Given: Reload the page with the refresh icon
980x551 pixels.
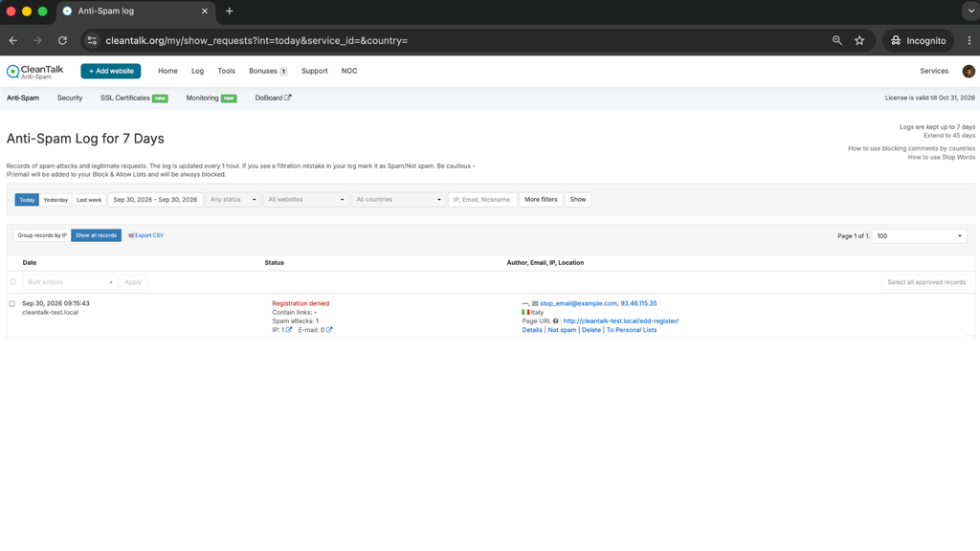Looking at the screenshot, I should point(62,40).
